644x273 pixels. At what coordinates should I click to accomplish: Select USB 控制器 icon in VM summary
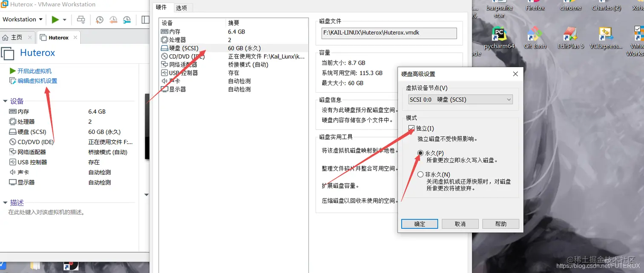click(x=13, y=162)
